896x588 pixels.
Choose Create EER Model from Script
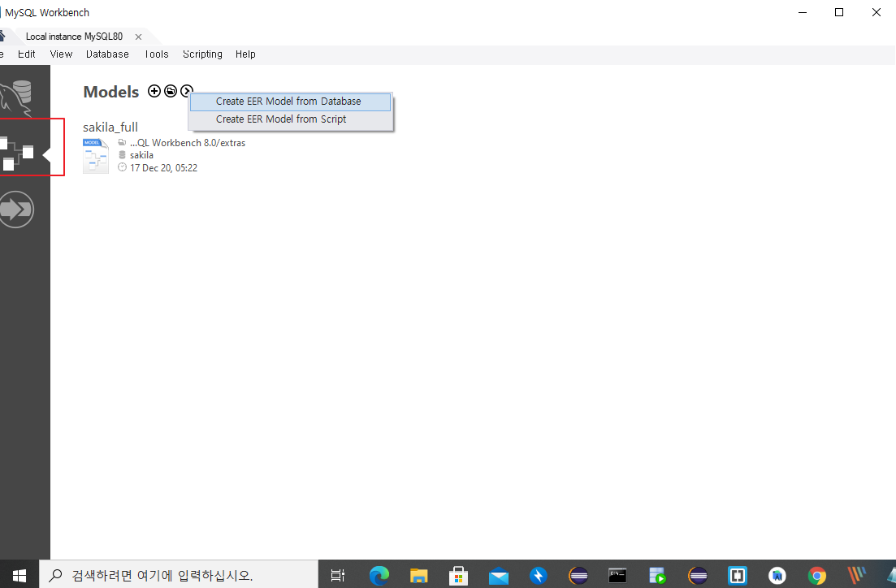coord(290,119)
